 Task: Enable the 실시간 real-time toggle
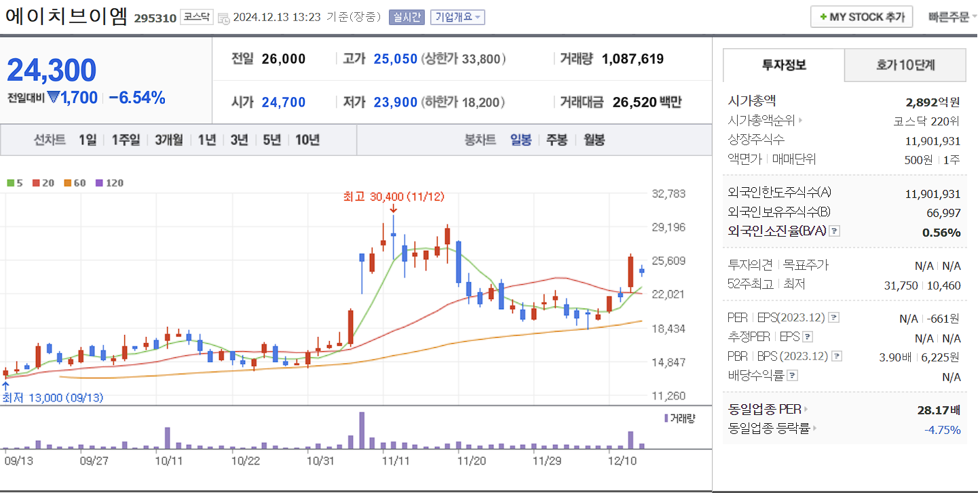click(409, 17)
